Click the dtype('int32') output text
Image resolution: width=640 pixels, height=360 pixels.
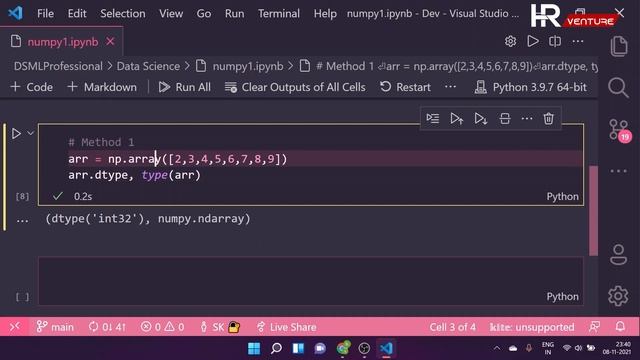pos(98,218)
